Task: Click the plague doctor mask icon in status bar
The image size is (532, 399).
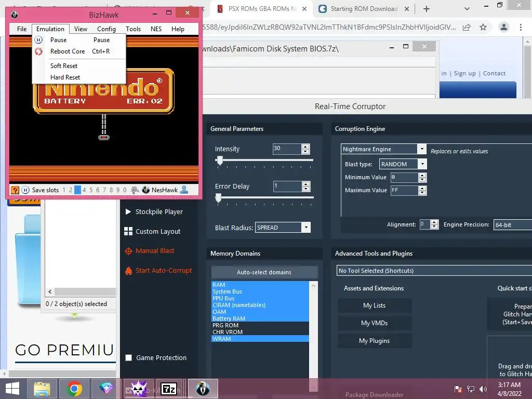Action: click(135, 190)
